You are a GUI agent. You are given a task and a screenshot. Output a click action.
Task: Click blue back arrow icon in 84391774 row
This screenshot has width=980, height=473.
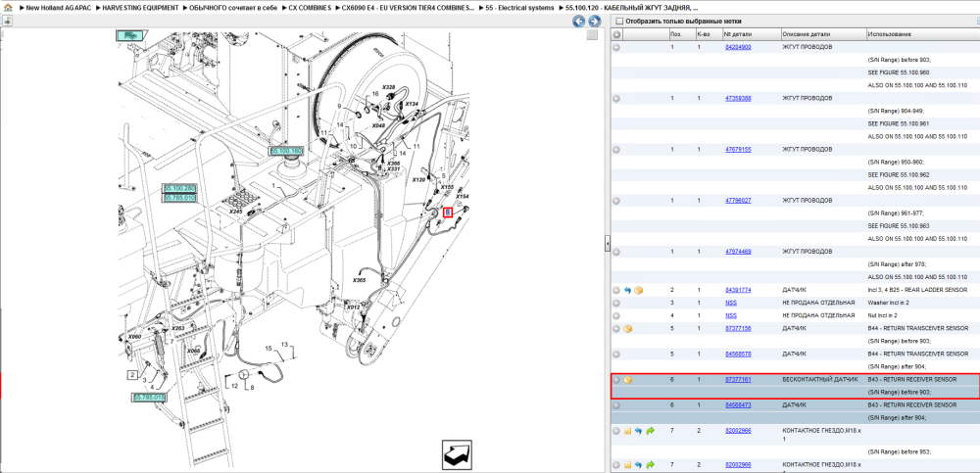[x=628, y=290]
